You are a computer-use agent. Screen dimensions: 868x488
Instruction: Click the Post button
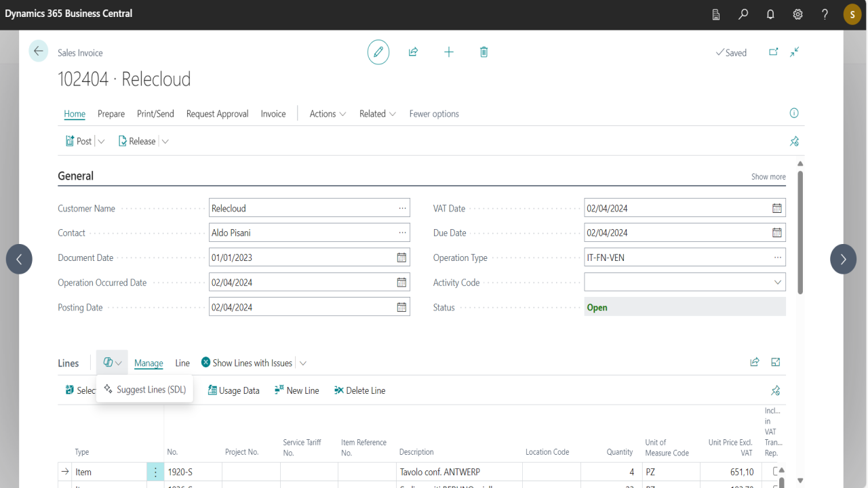[x=78, y=141]
